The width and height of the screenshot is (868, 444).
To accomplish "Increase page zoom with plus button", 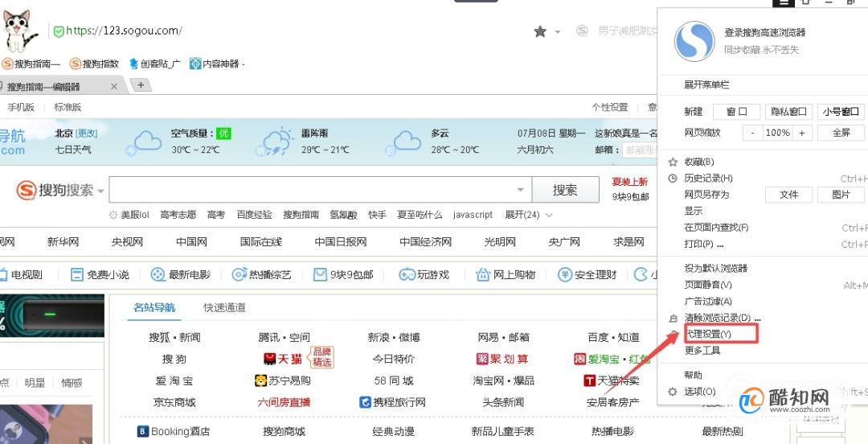I will [x=801, y=133].
